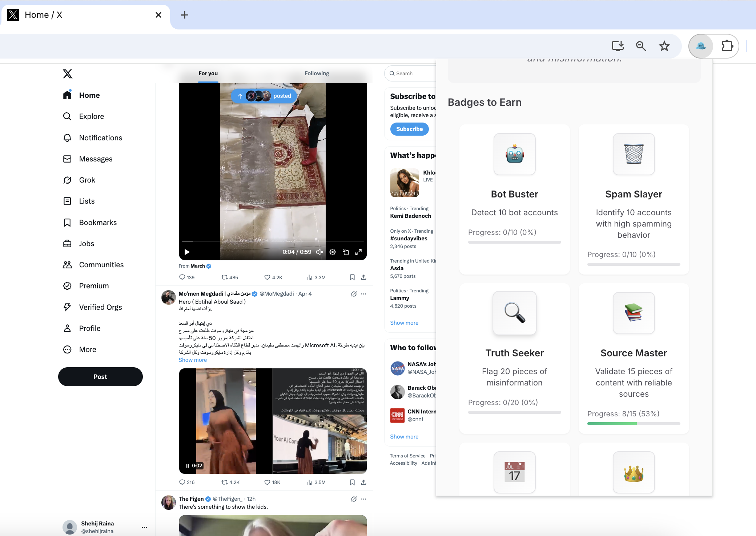The height and width of the screenshot is (536, 756).
Task: Repost the carpet cleaning video
Action: click(225, 277)
